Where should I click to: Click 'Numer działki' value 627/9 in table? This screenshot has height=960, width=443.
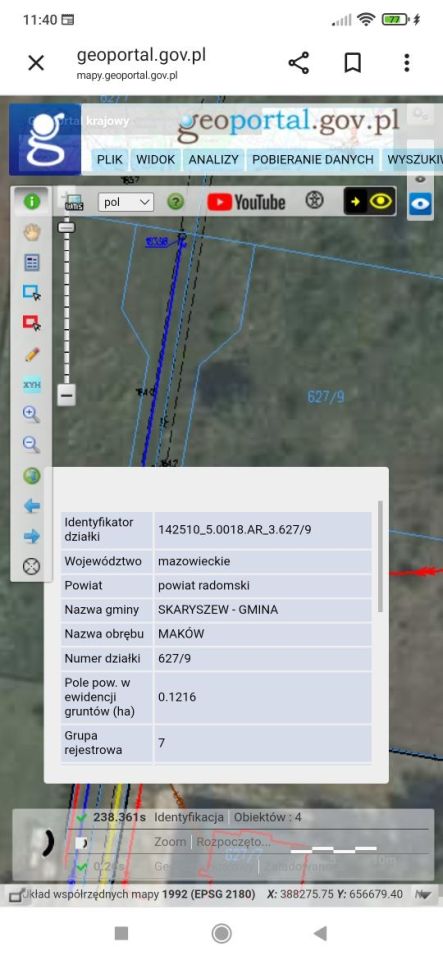pos(262,659)
